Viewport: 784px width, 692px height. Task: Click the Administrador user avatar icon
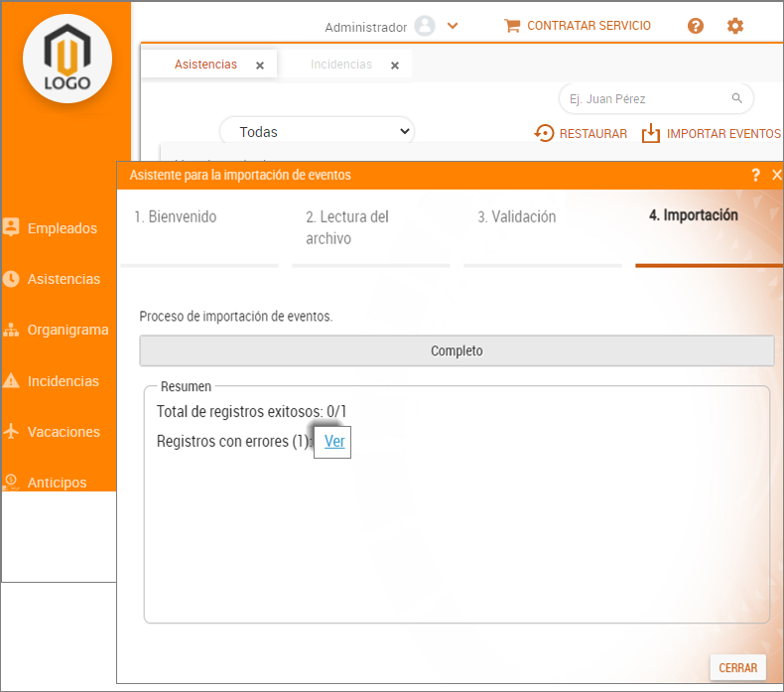coord(425,27)
